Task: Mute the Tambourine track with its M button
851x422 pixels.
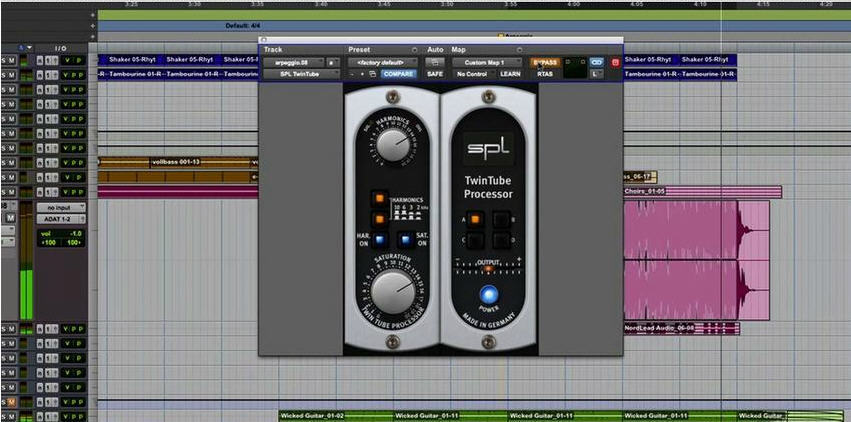Action: coord(12,75)
